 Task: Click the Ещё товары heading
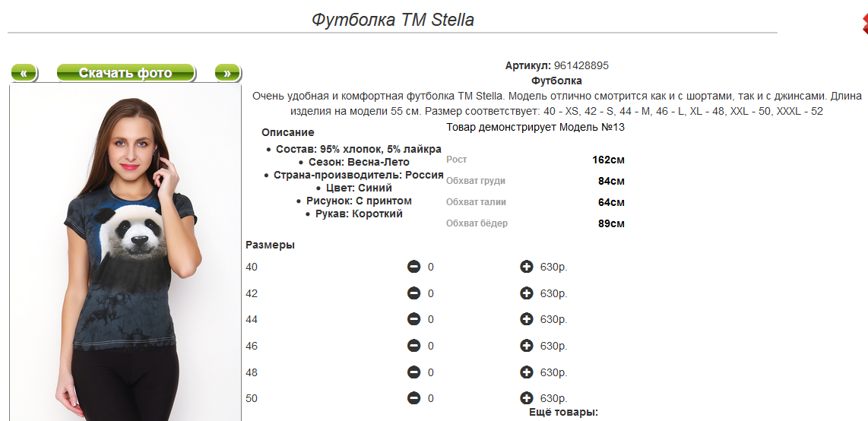[x=563, y=413]
